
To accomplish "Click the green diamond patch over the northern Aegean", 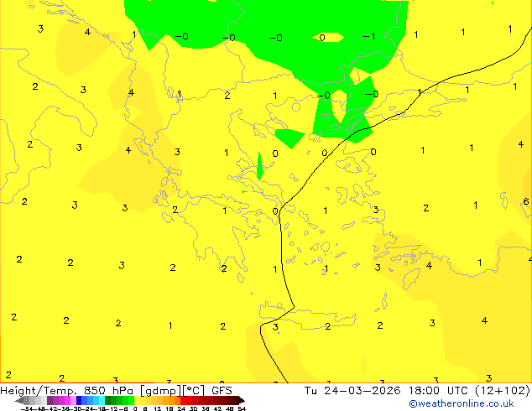I will click(290, 138).
